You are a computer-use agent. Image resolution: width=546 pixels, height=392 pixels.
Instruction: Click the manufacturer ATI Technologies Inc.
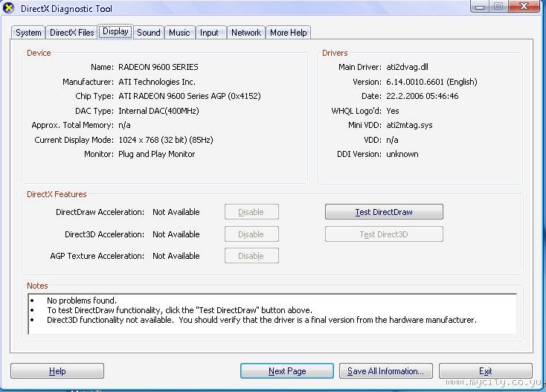tap(157, 82)
